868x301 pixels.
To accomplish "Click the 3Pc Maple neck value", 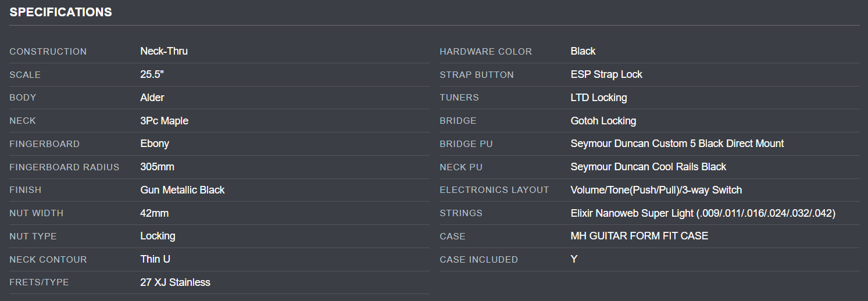I will (x=165, y=121).
